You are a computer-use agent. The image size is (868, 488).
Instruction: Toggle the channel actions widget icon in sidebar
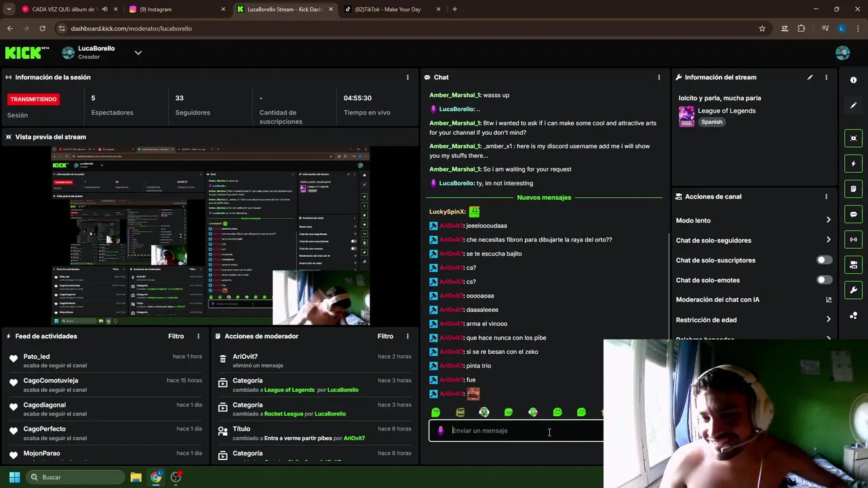853,265
